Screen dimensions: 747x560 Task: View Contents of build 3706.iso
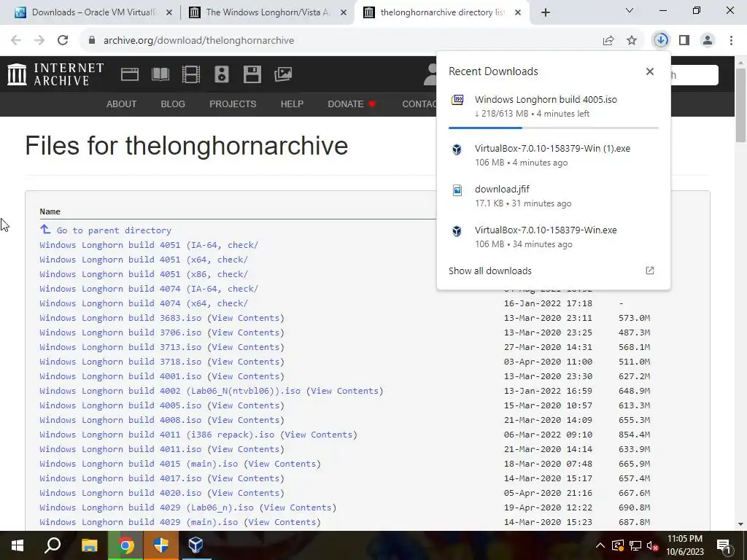(x=245, y=332)
